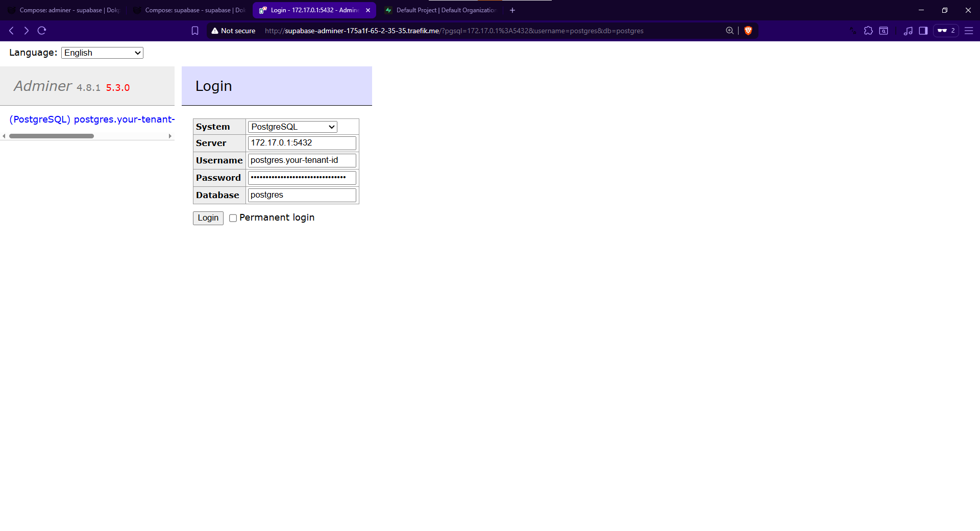This screenshot has height=531, width=980.
Task: Close the Adminer Login tab
Action: click(368, 10)
